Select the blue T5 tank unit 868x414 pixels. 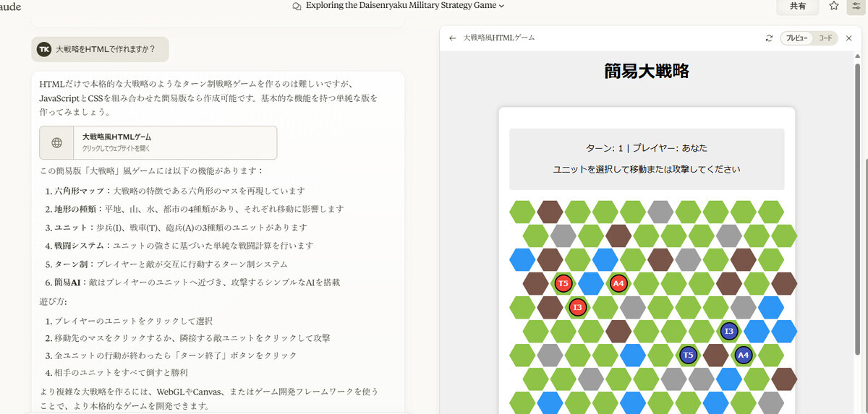(688, 355)
